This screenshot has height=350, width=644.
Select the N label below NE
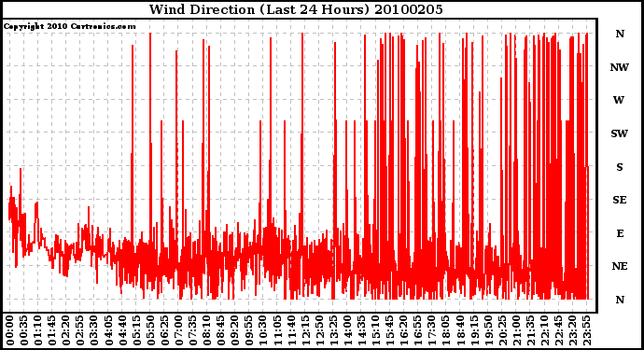point(620,300)
